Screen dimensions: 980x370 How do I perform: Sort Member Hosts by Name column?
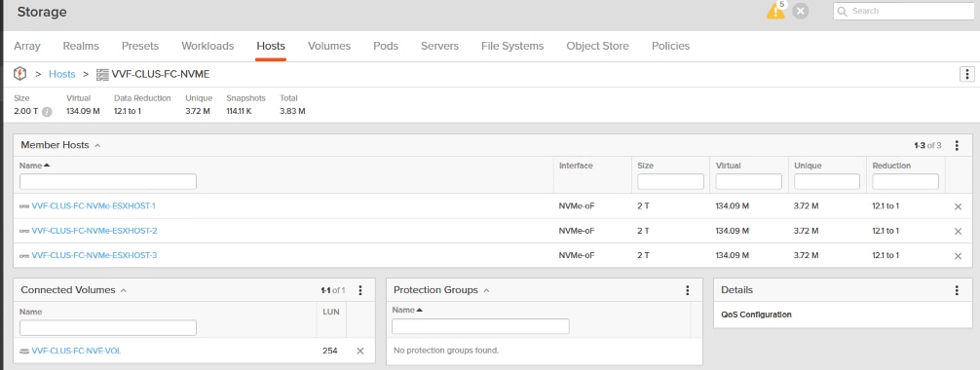pos(34,166)
